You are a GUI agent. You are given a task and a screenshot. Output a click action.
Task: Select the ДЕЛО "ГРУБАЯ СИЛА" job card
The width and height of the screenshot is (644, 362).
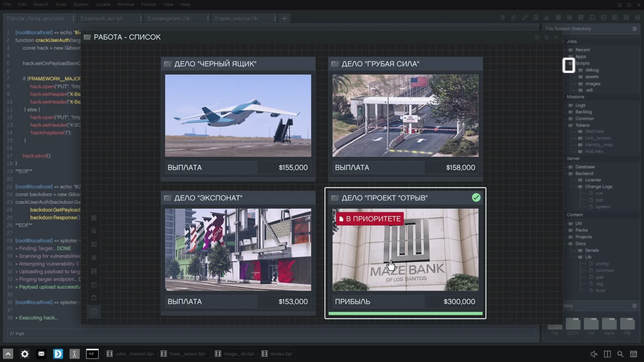(406, 119)
